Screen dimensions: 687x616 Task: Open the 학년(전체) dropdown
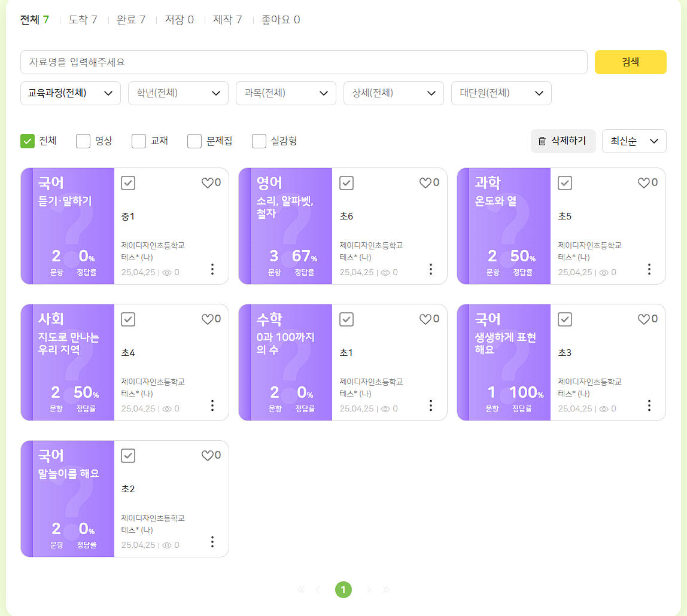pos(178,93)
